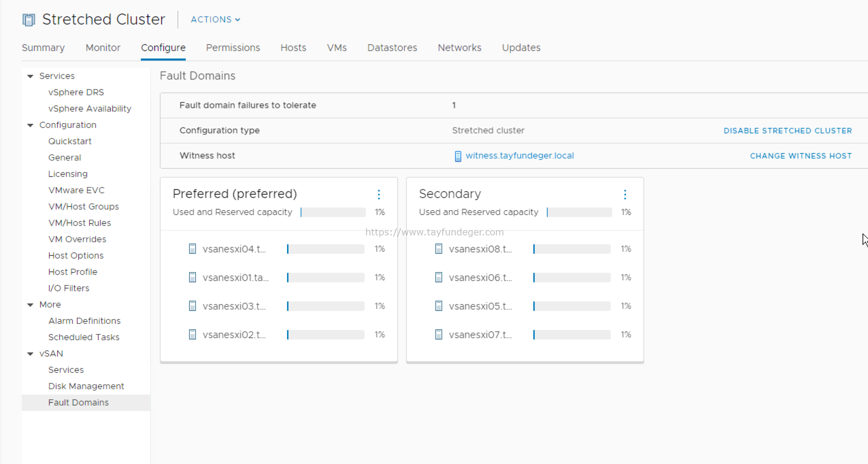Switch to the Summary tab
868x464 pixels.
click(x=43, y=48)
